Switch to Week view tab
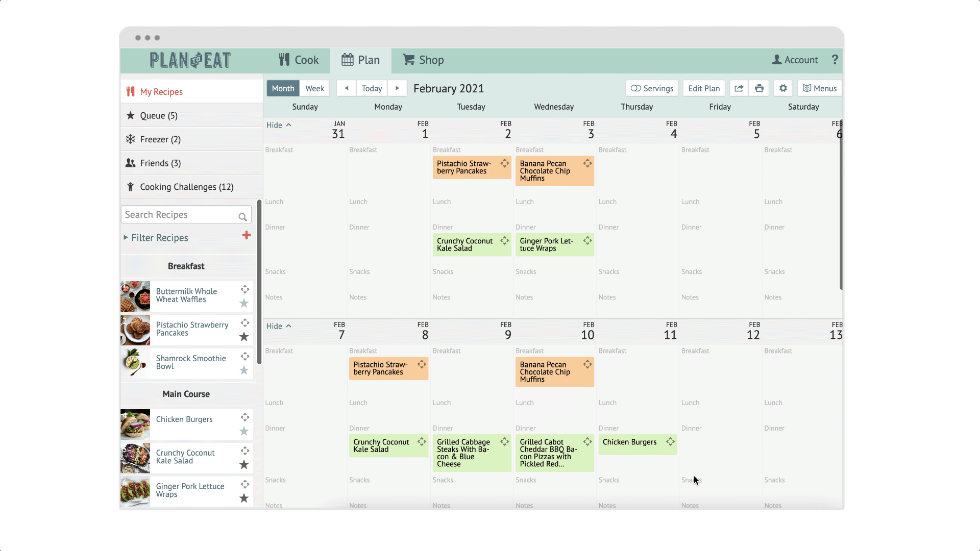Viewport: 980px width, 551px height. click(314, 88)
